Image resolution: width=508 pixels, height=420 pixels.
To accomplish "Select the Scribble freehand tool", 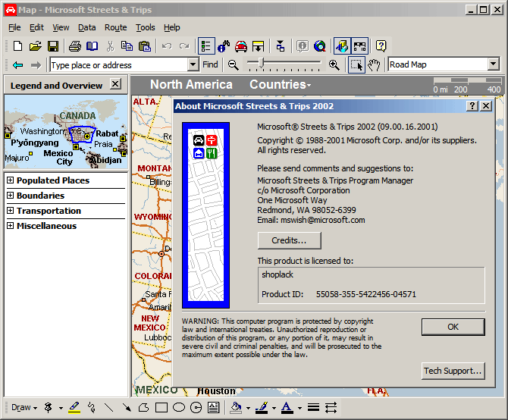I will coord(91,407).
